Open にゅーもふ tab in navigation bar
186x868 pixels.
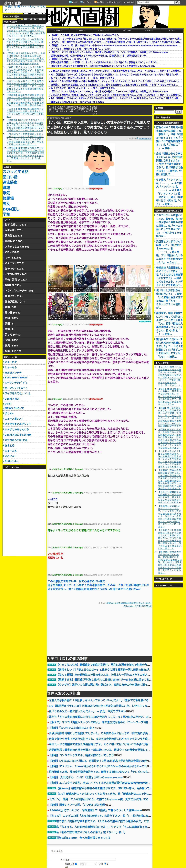81,30
